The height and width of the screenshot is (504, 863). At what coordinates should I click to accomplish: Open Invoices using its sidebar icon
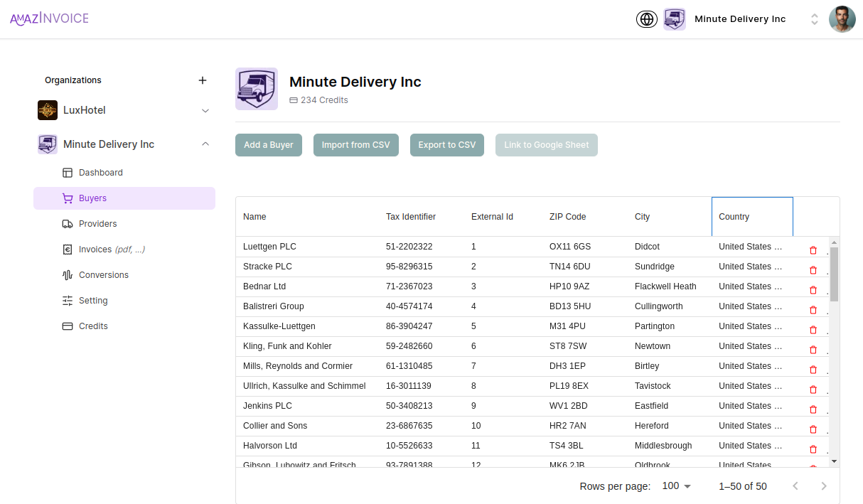click(67, 249)
